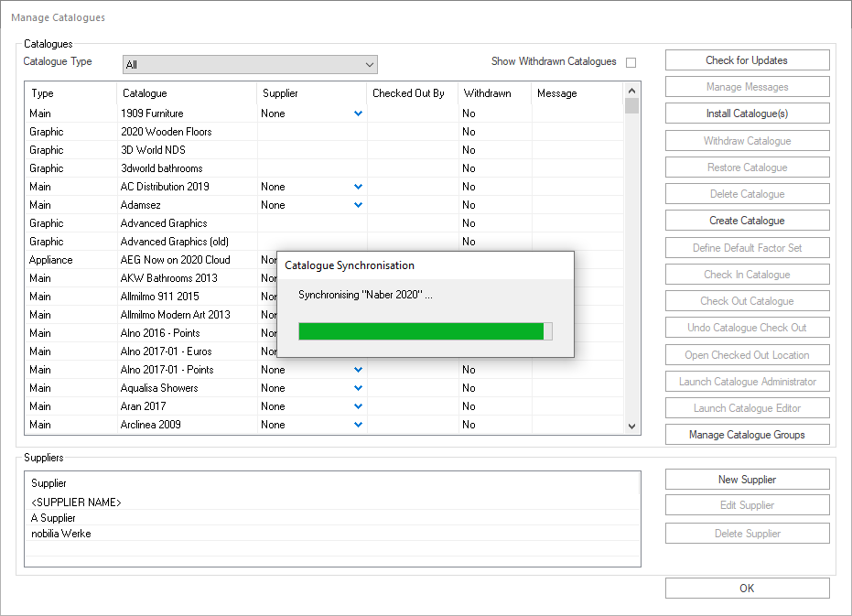Viewport: 852px width, 616px height.
Task: Sort by the Catalogue column header
Action: 187,93
